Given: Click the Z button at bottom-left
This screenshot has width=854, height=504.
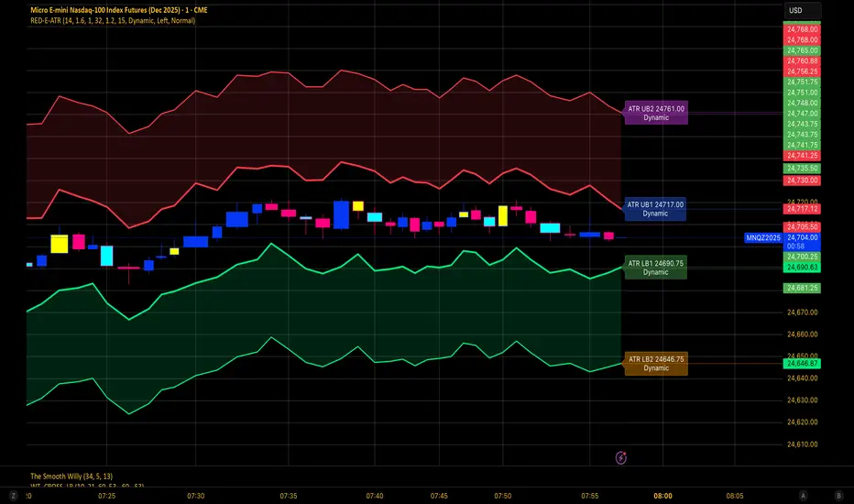Looking at the screenshot, I should tap(13, 496).
